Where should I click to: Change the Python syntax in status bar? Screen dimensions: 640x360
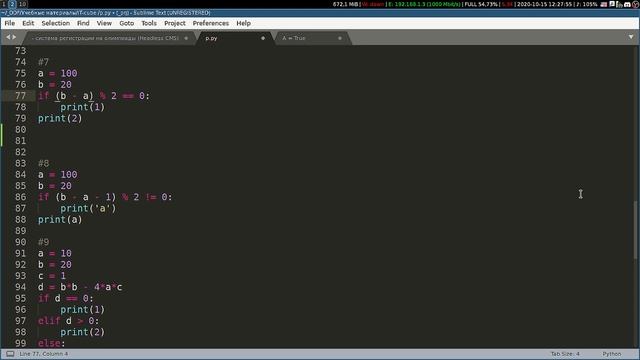coord(611,354)
